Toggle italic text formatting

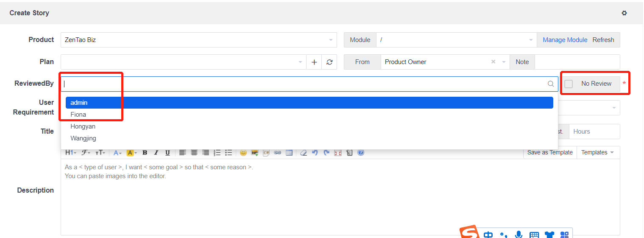click(x=156, y=153)
